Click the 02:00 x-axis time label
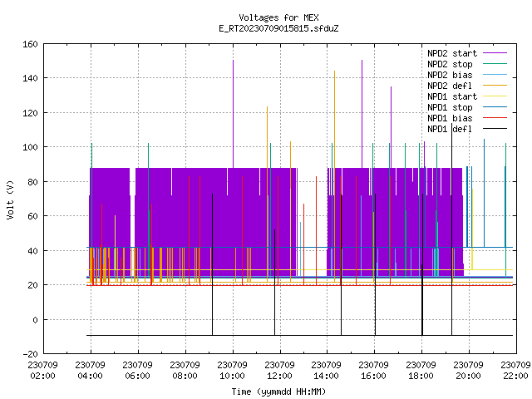Image resolution: width=532 pixels, height=399 pixels. point(42,376)
